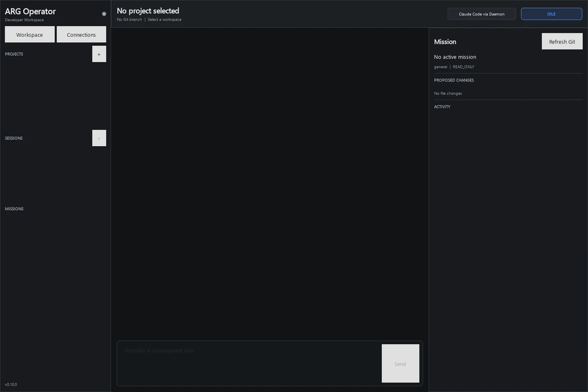Click the SESSIONS section heading
The image size is (588, 392).
pos(14,138)
